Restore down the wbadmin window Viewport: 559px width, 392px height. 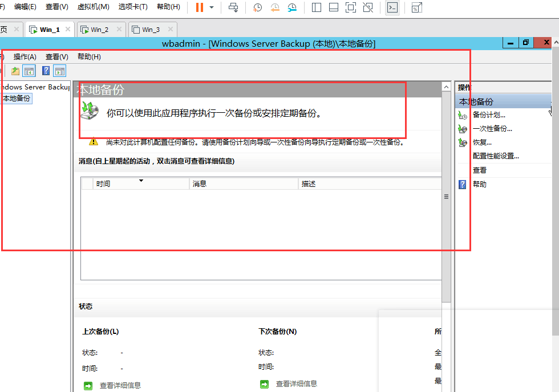click(526, 43)
